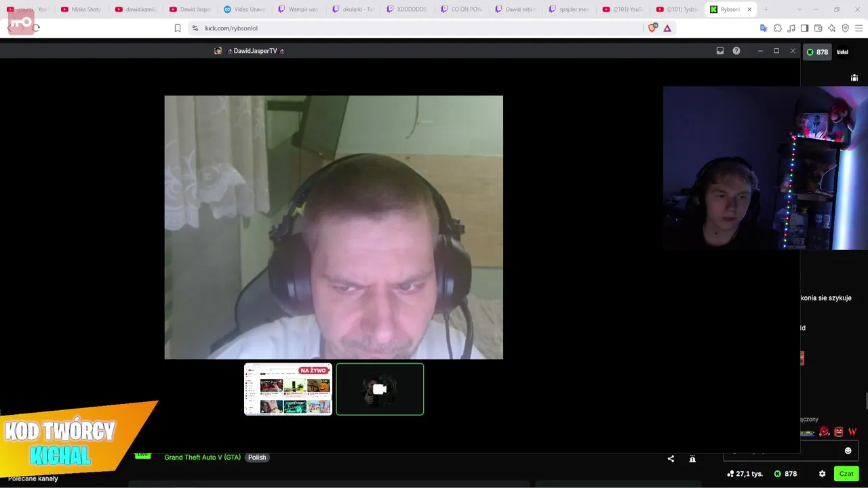The width and height of the screenshot is (868, 488).
Task: Switch to the 'CO ON POW' Twitch tab
Action: (x=461, y=9)
